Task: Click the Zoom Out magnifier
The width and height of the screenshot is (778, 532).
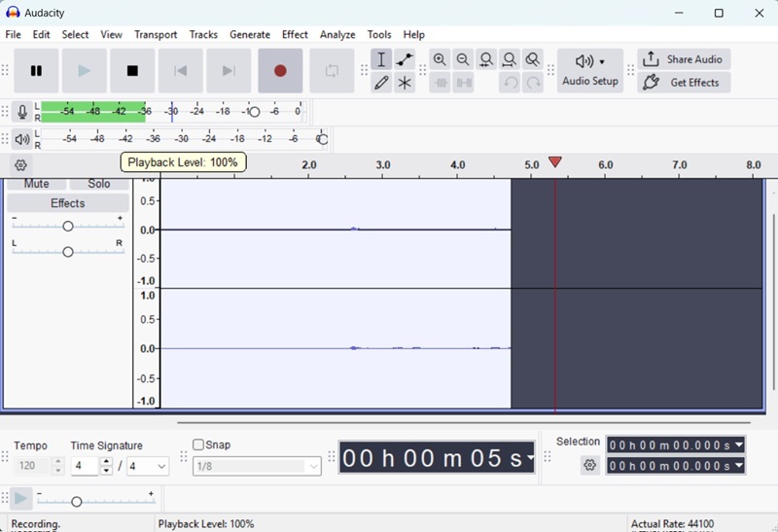Action: coord(463,59)
